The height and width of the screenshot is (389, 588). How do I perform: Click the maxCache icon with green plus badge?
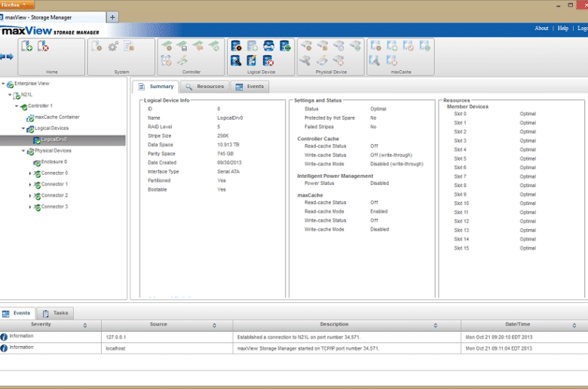392,46
